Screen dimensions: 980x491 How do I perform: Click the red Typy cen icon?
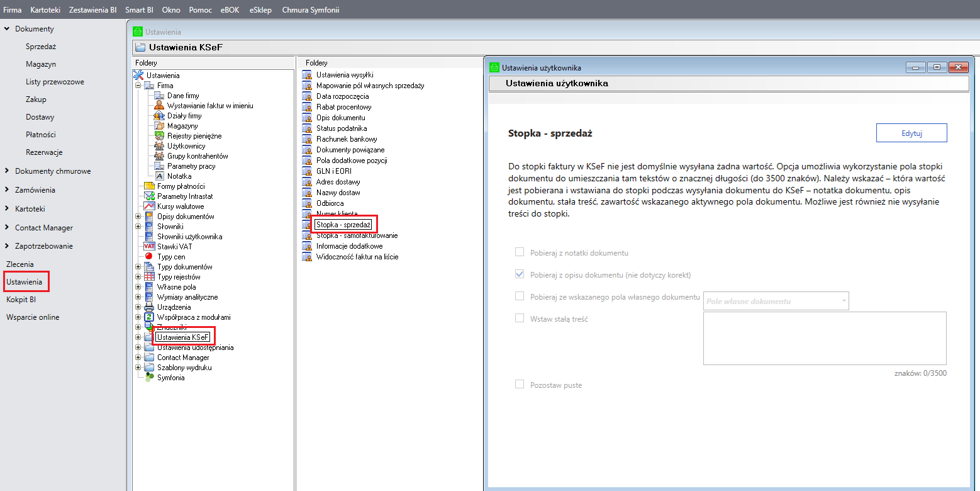point(149,257)
